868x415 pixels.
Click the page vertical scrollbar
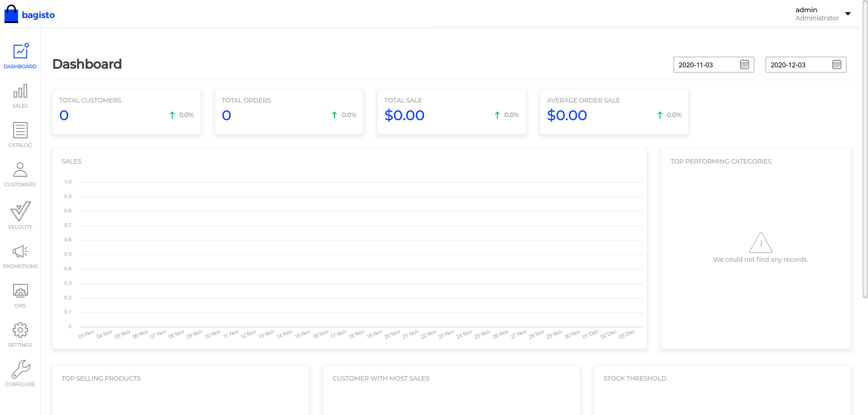[865, 149]
